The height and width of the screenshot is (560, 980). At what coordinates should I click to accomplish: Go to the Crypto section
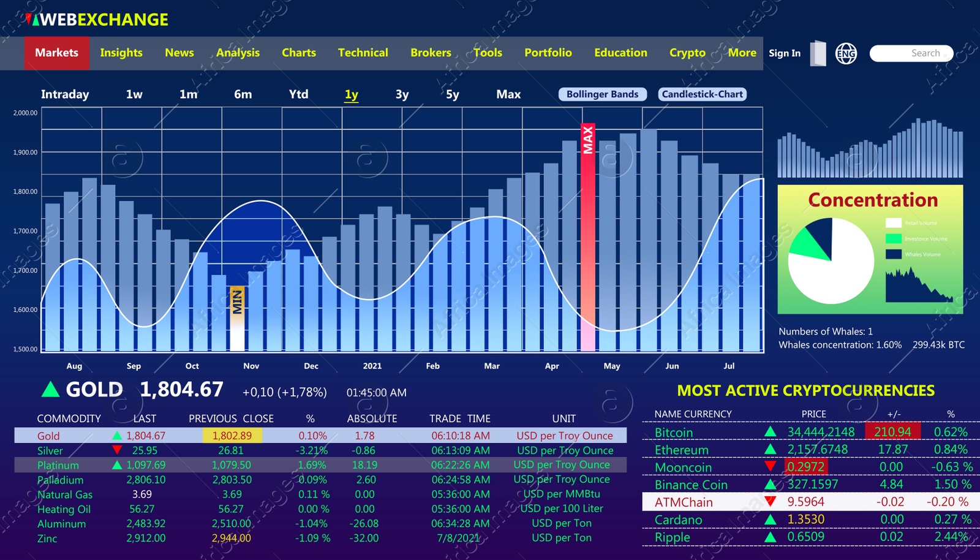(x=687, y=53)
